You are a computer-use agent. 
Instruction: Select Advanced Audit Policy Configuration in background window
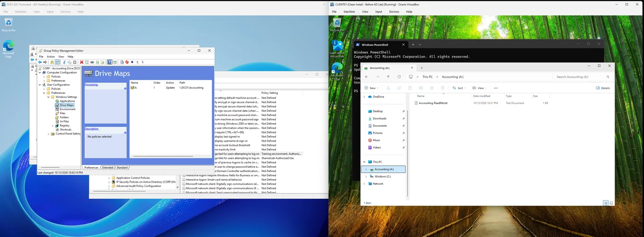click(138, 186)
